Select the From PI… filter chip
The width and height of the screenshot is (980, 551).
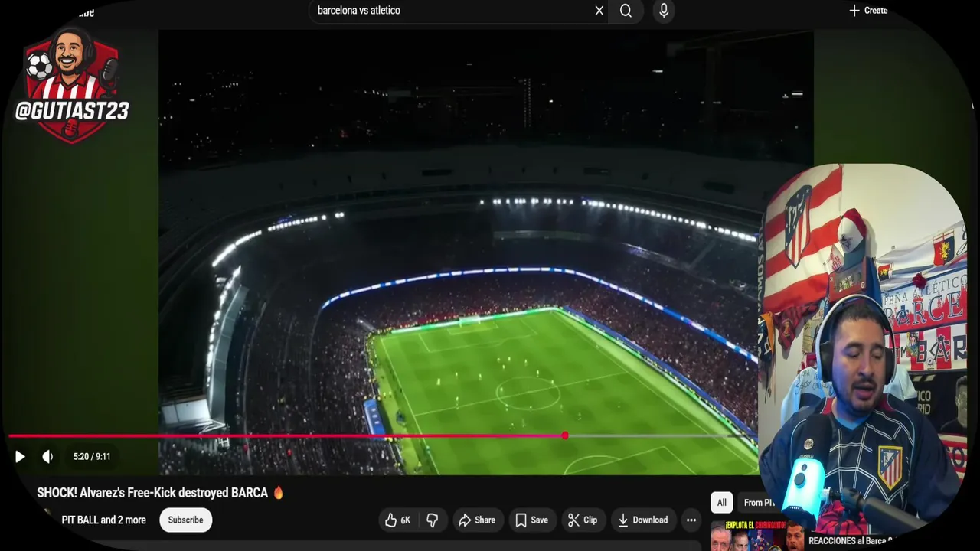(x=758, y=503)
